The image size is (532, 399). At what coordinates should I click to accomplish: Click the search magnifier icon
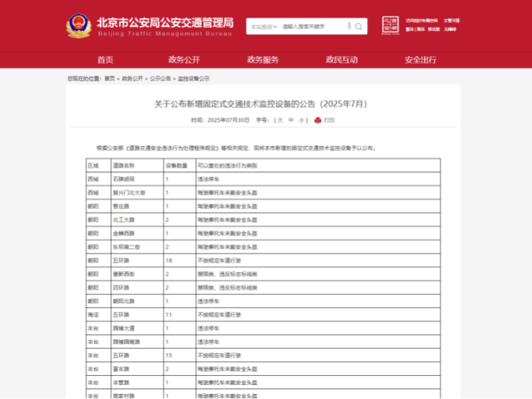(x=359, y=27)
